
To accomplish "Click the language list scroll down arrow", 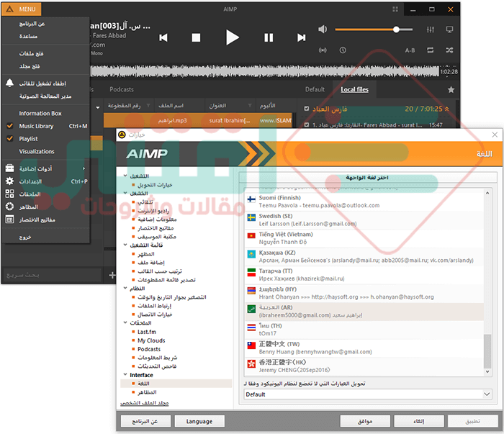I will [487, 371].
